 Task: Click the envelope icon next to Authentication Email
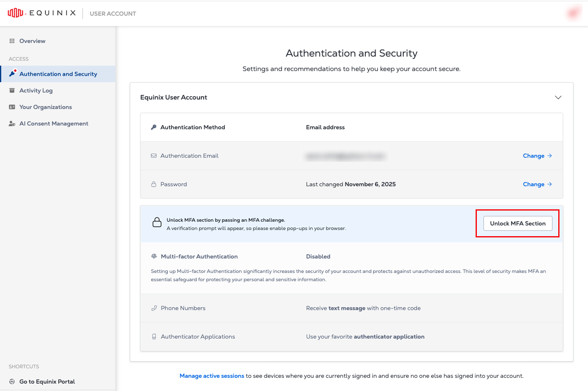(x=154, y=156)
